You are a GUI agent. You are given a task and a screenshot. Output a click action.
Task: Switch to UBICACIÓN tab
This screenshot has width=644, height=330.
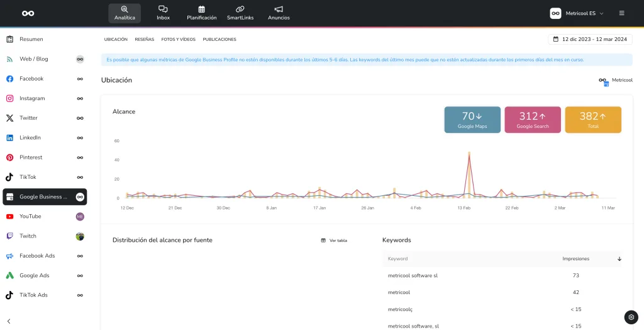[x=116, y=40]
